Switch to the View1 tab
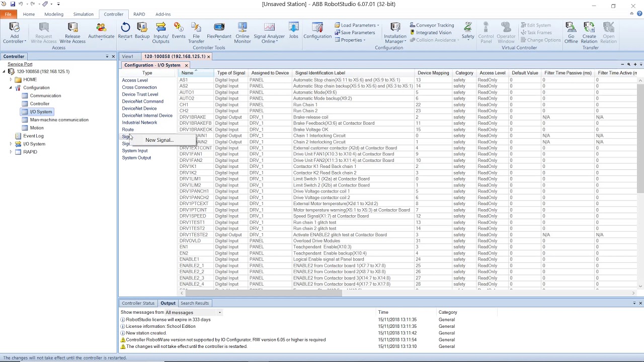The width and height of the screenshot is (644, 362). click(x=128, y=56)
